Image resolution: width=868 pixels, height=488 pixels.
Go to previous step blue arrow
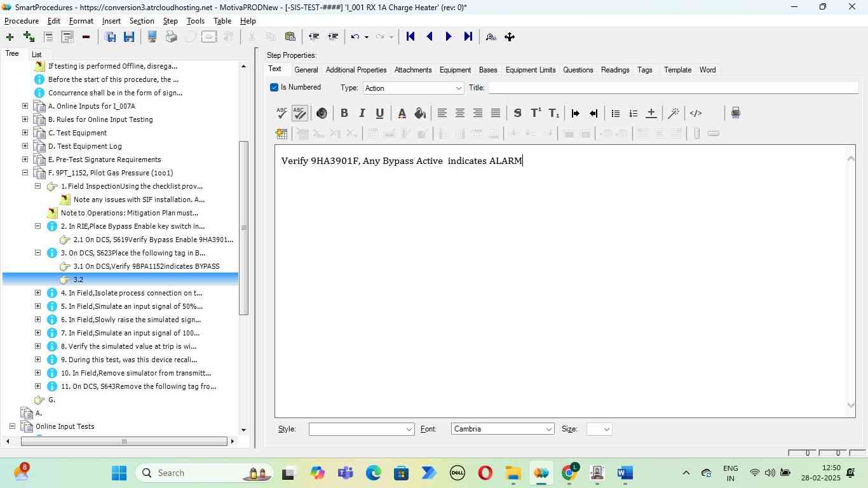[430, 37]
